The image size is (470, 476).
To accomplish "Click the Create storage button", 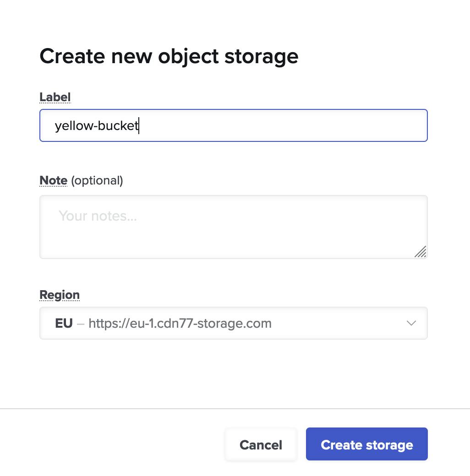I will 367,444.
